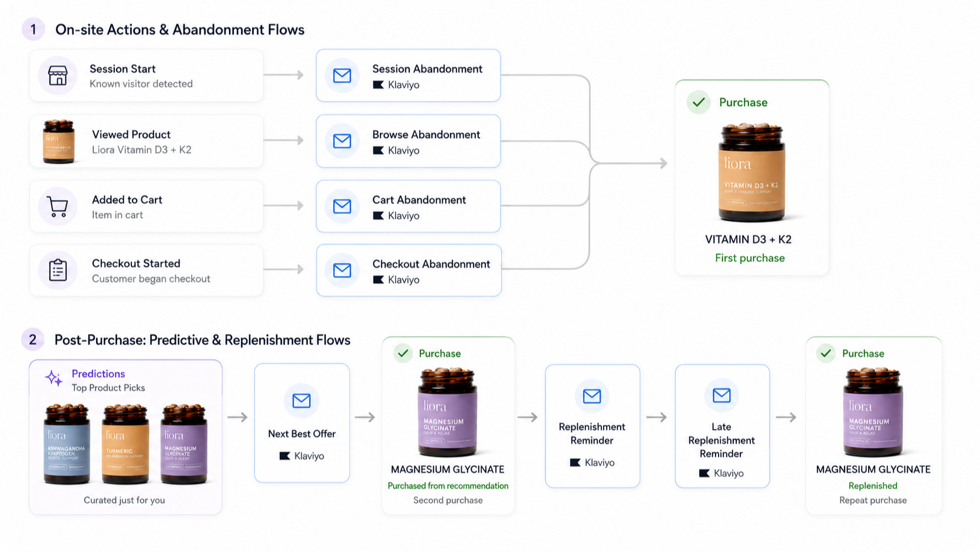
Task: Click the envelope icon in Session Abandonment card
Action: [342, 76]
